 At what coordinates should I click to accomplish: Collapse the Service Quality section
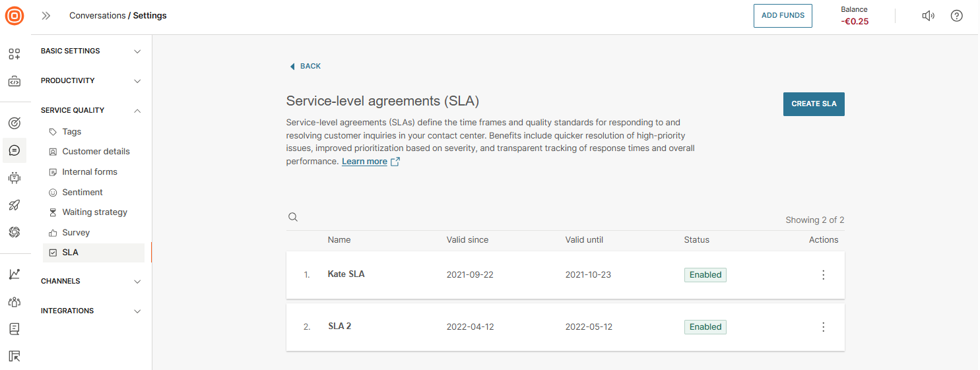click(x=91, y=110)
